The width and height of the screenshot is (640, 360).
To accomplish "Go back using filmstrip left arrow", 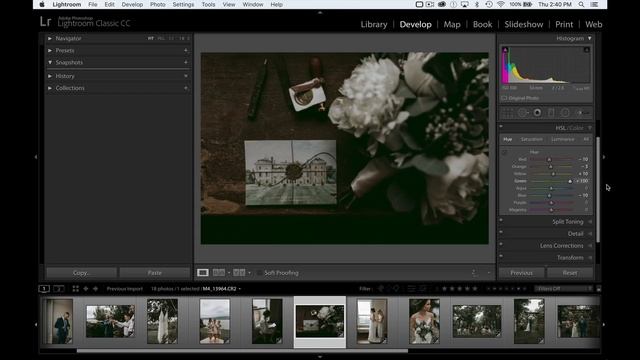I will point(86,289).
